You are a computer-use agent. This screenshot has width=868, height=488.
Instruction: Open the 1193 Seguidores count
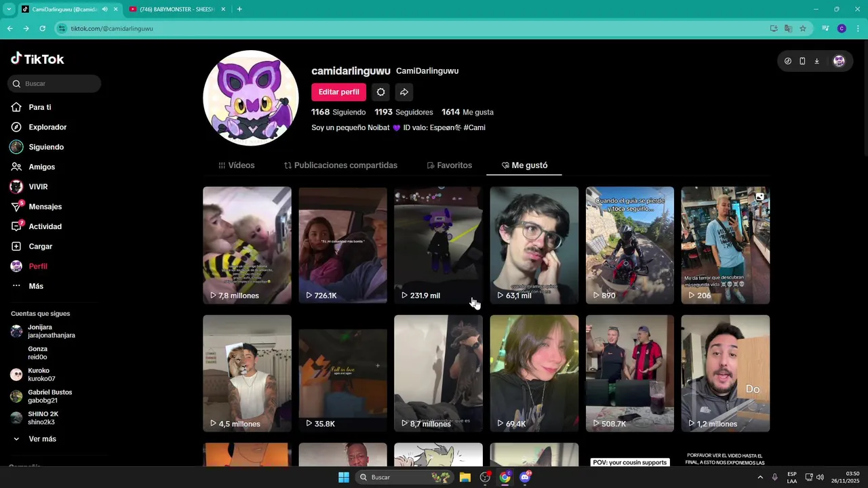[x=403, y=112]
